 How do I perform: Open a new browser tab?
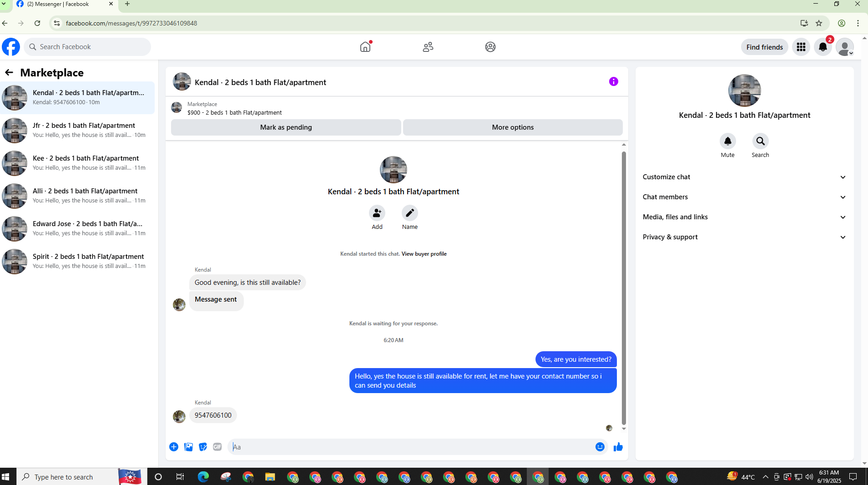127,4
